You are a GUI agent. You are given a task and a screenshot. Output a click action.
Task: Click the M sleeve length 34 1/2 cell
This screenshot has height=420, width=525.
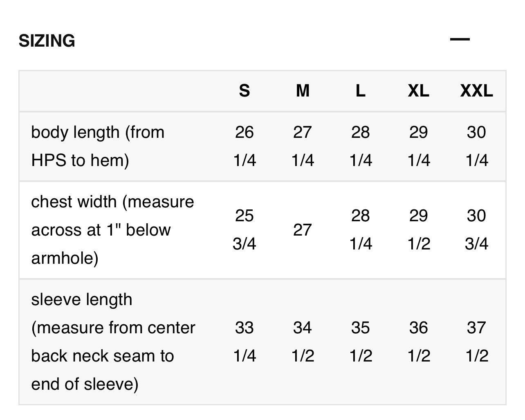pyautogui.click(x=303, y=342)
